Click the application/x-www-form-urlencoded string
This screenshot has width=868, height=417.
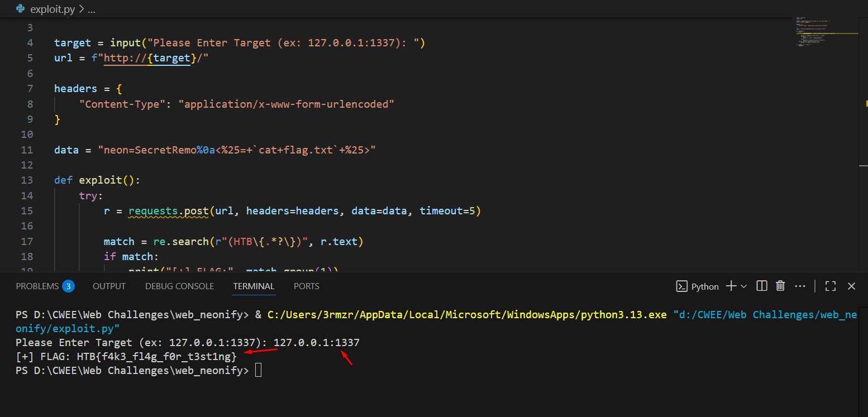[286, 104]
